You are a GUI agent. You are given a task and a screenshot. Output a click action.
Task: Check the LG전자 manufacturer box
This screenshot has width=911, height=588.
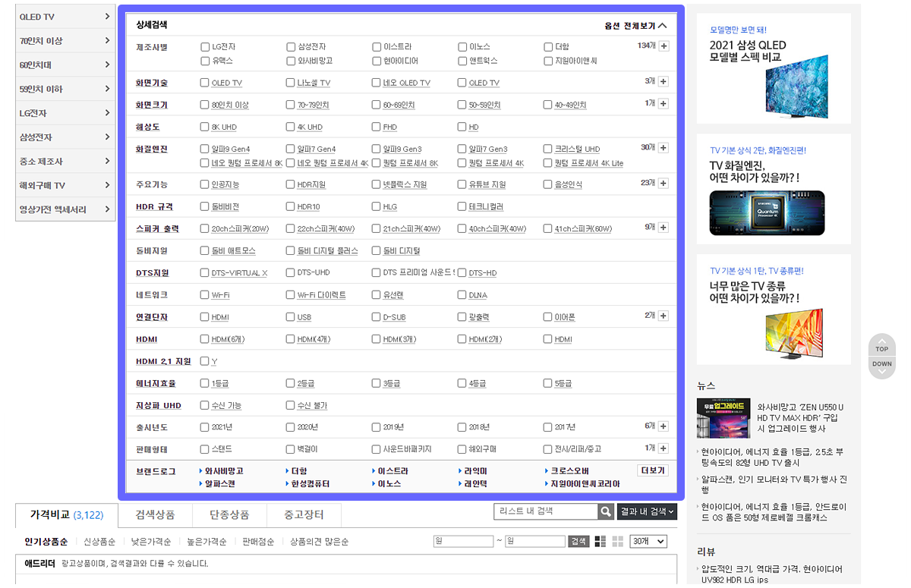(205, 47)
